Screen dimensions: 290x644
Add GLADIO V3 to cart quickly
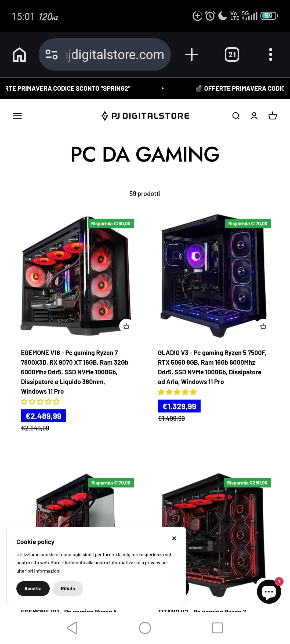pyautogui.click(x=263, y=326)
